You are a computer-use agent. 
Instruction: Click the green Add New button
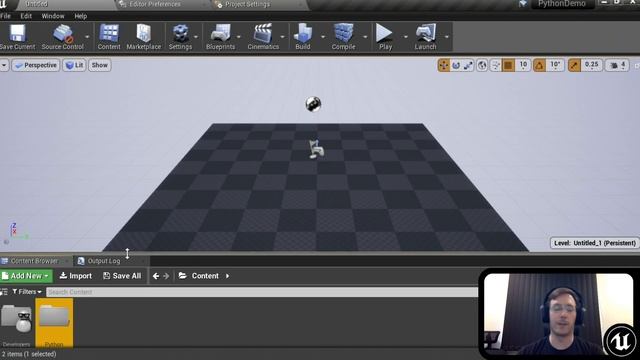(26, 276)
